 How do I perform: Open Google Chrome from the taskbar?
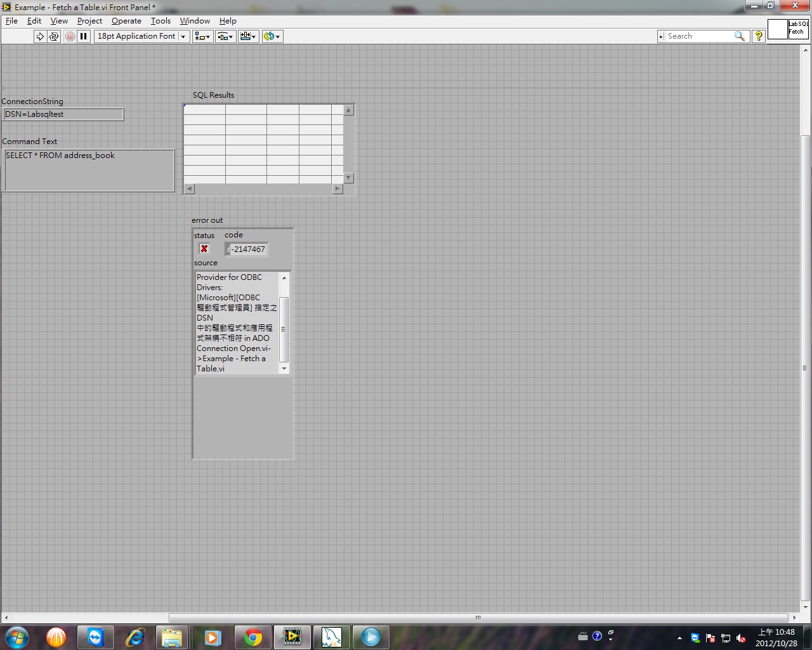point(252,637)
